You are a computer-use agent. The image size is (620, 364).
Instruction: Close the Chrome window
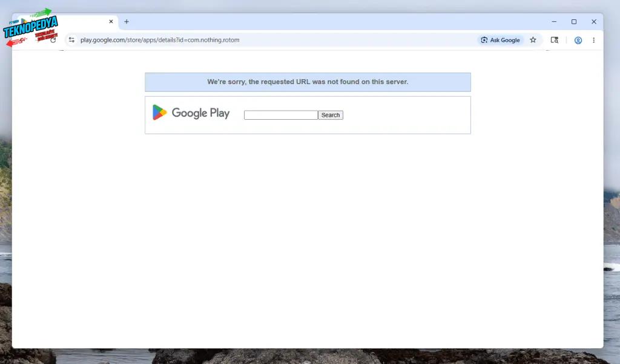(594, 22)
